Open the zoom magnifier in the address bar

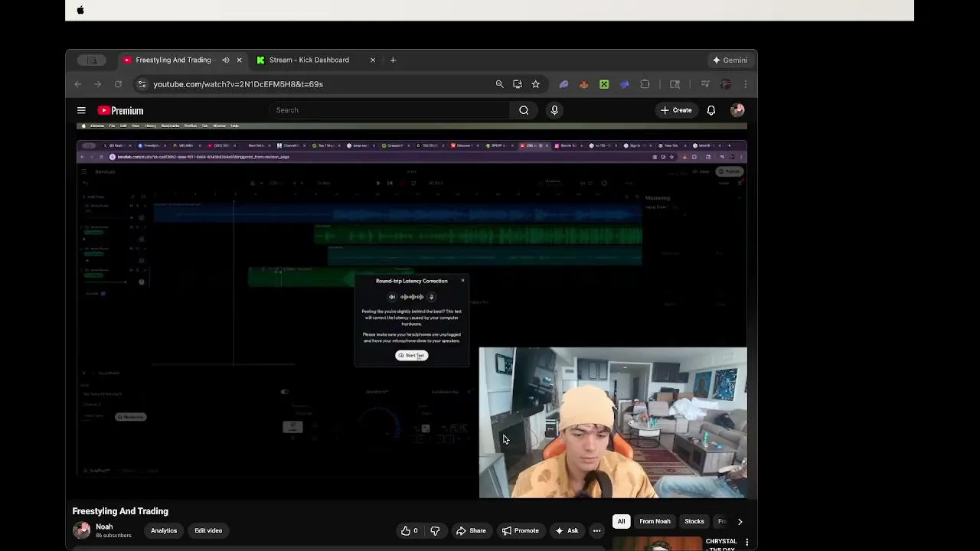click(499, 84)
